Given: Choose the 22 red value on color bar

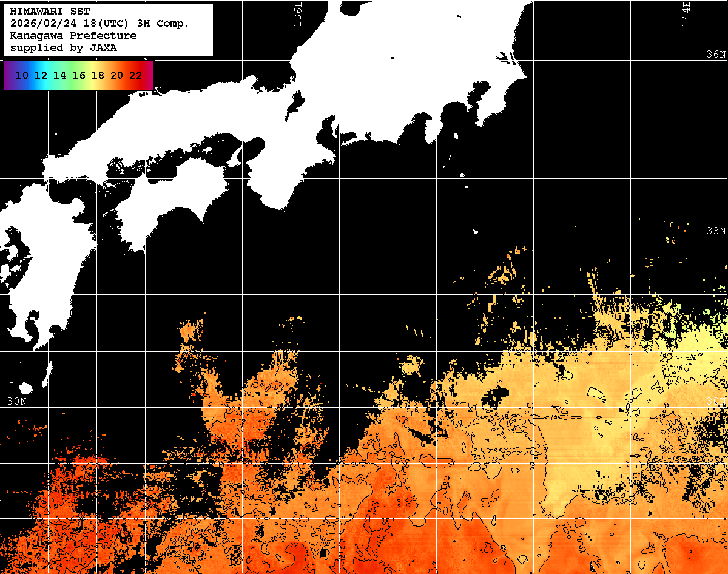Looking at the screenshot, I should click(x=136, y=75).
